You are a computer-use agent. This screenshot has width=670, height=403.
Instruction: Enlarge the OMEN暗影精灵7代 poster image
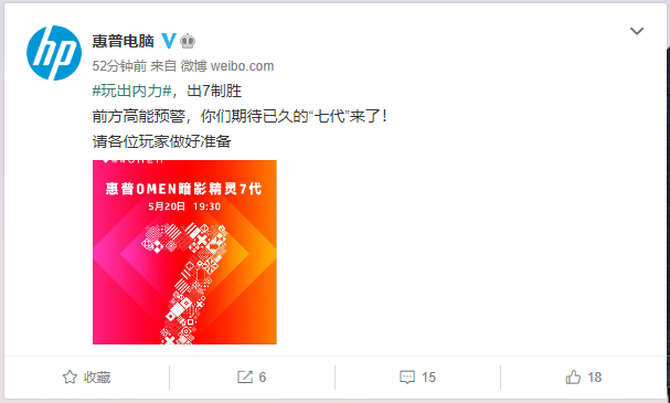[185, 252]
